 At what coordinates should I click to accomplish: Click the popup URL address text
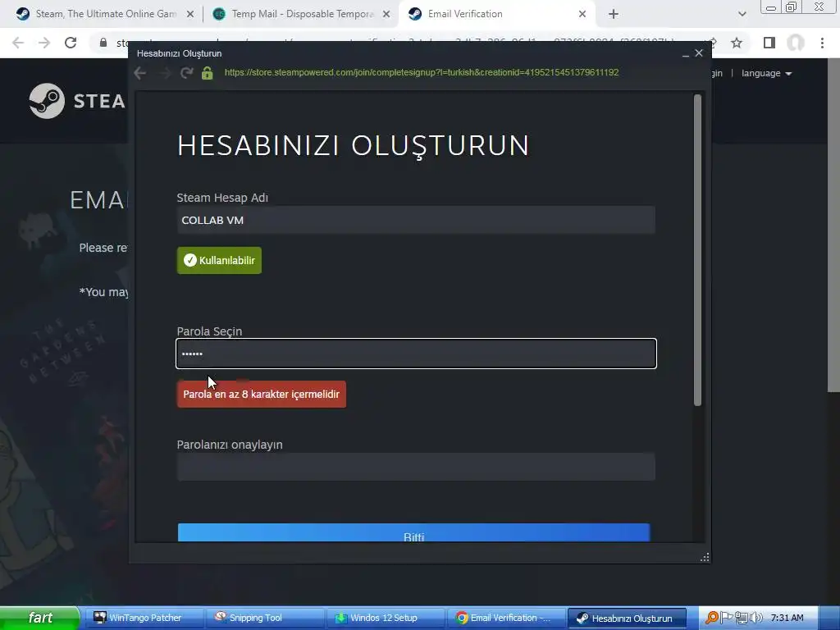pos(421,72)
